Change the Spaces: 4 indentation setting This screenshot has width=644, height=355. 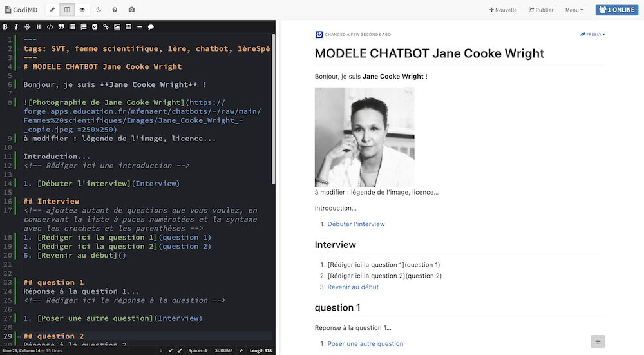pyautogui.click(x=198, y=350)
